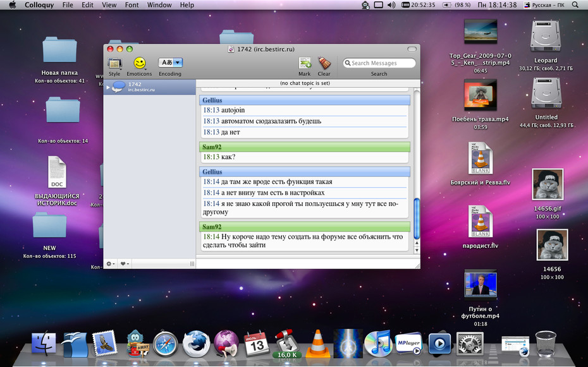Select the Путин о футболе.mp4 thumbnail
588x367 pixels.
pos(481,284)
